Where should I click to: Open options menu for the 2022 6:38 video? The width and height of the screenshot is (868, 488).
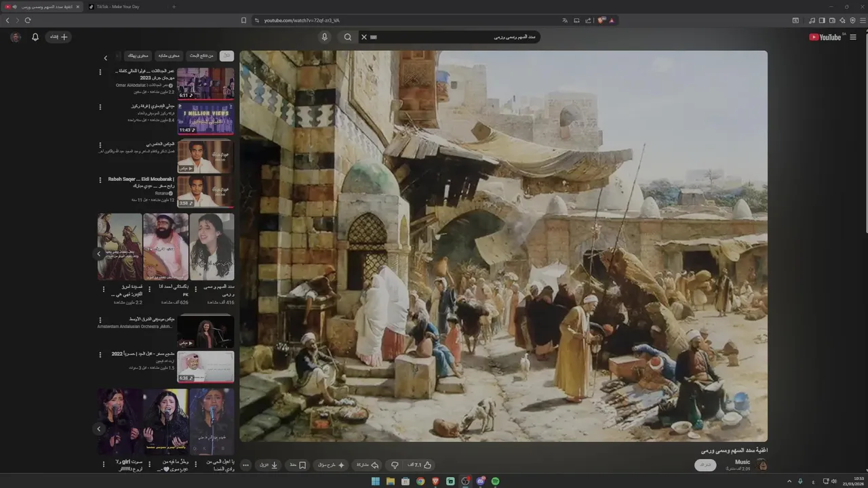(x=100, y=354)
